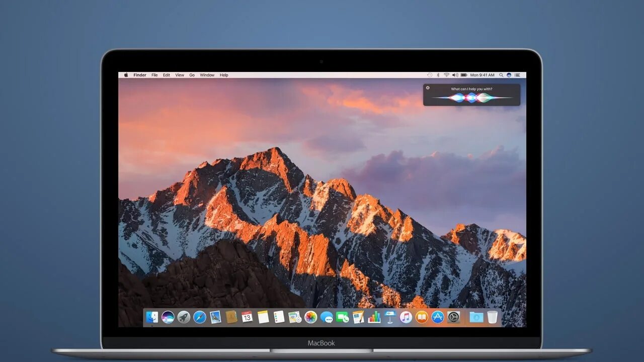Open the Apple menu
The image size is (644, 362).
pyautogui.click(x=126, y=75)
